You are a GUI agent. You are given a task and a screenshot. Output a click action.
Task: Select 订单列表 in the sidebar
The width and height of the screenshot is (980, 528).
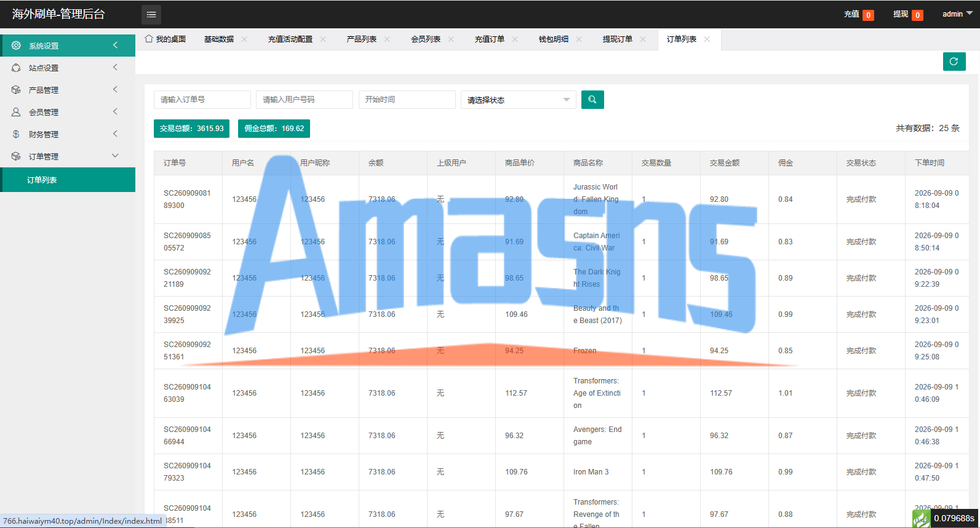[68, 180]
